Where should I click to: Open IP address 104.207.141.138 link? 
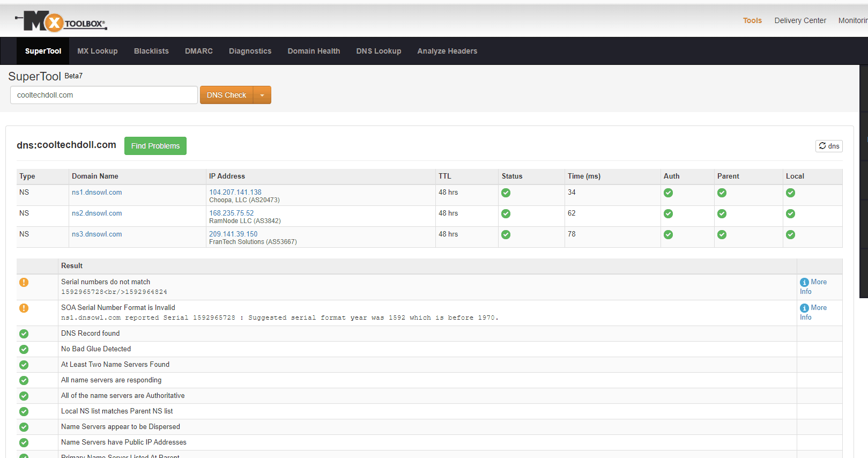tap(235, 192)
